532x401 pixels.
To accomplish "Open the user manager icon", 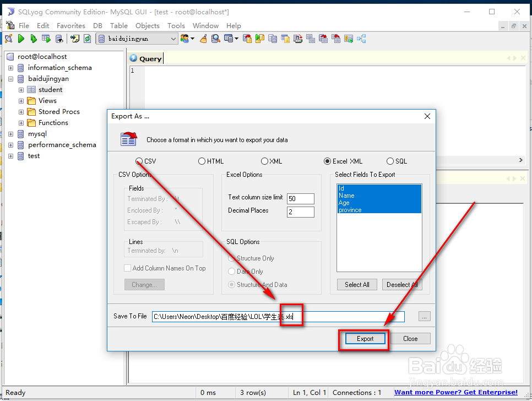I will [185, 39].
